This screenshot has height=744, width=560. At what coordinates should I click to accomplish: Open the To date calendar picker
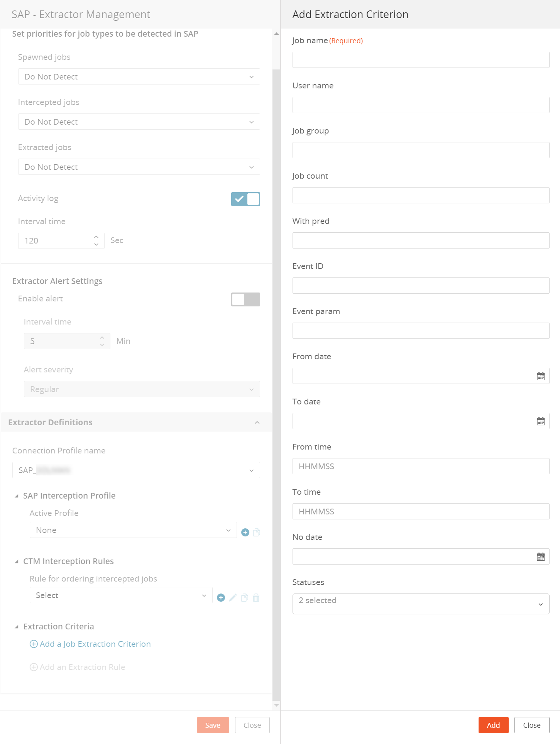540,421
